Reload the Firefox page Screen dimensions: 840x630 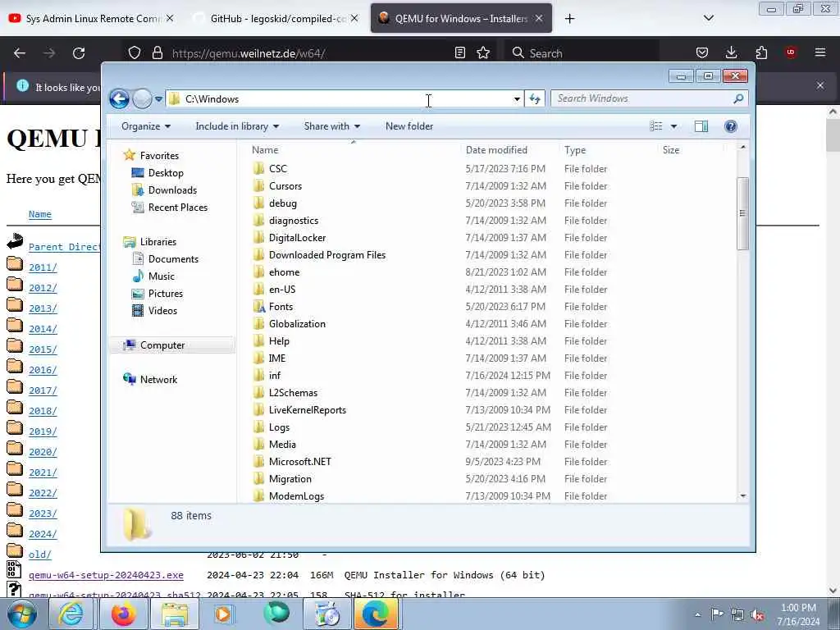click(79, 53)
